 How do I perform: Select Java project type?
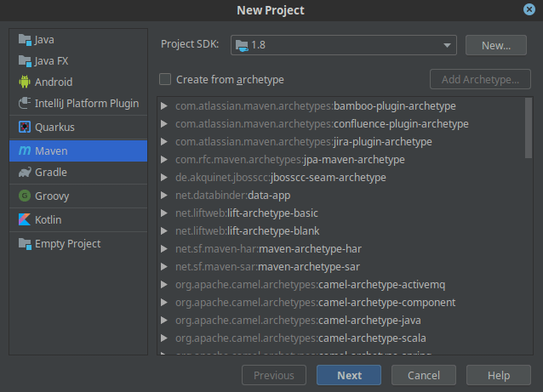tap(78, 40)
